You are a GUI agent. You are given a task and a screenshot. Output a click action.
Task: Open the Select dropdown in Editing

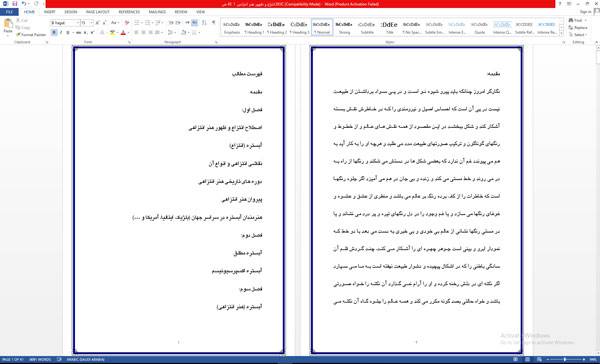coord(577,34)
